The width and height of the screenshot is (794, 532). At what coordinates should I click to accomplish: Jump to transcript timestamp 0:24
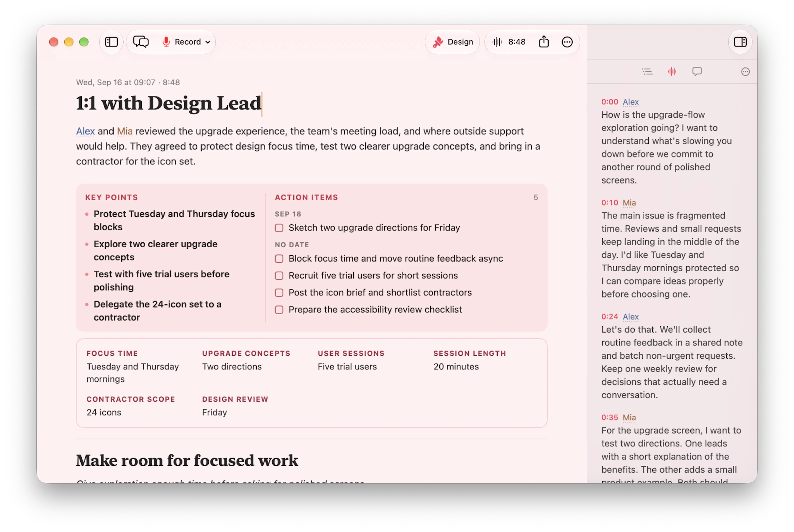click(x=609, y=317)
